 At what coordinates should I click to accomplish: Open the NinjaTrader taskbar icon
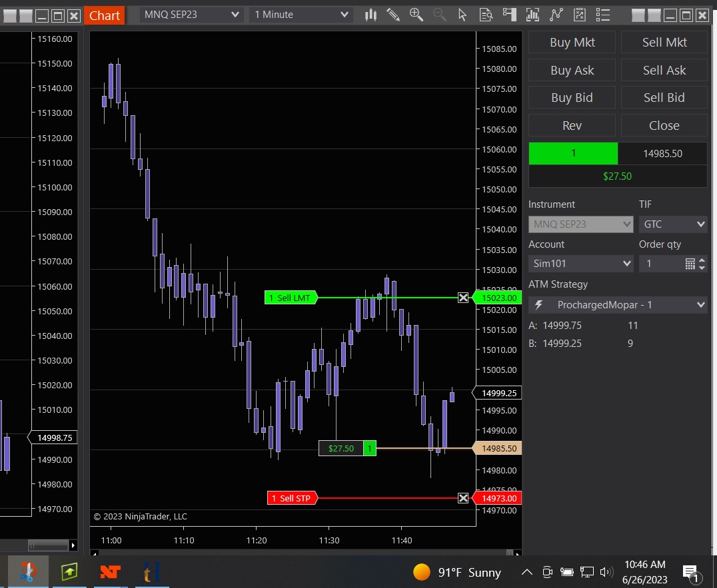[110, 571]
